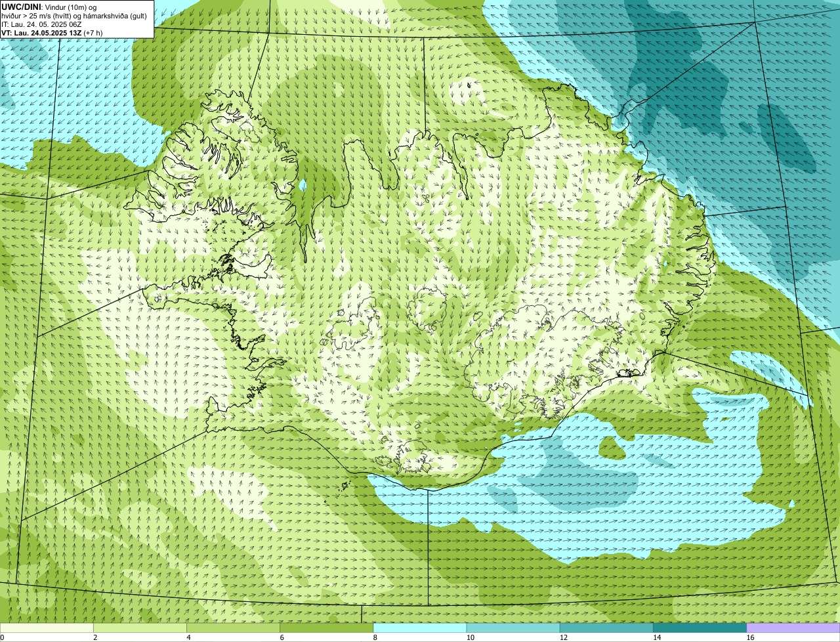Click the 'hviður > 25 m/s (hvítt)' line
The image size is (840, 642).
coord(75,16)
